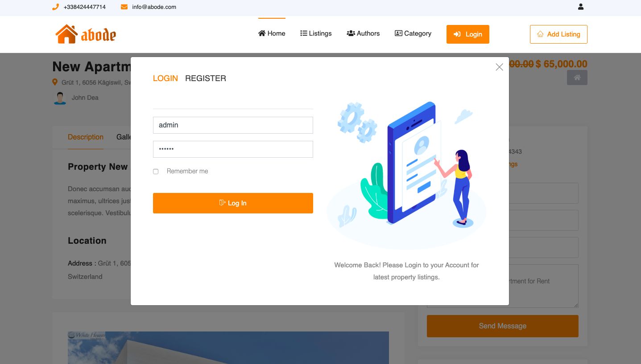This screenshot has height=364, width=641.
Task: Click the Home navigation link
Action: click(x=272, y=33)
